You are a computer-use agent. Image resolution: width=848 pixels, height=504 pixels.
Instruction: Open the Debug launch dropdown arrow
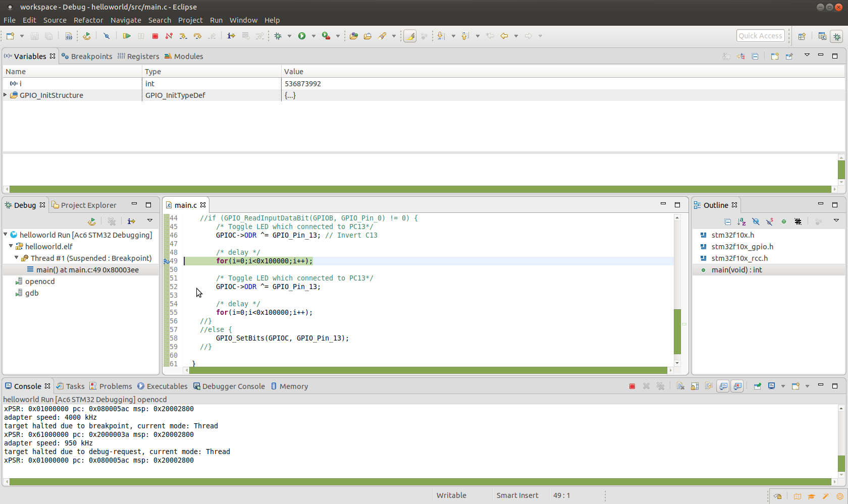point(289,36)
